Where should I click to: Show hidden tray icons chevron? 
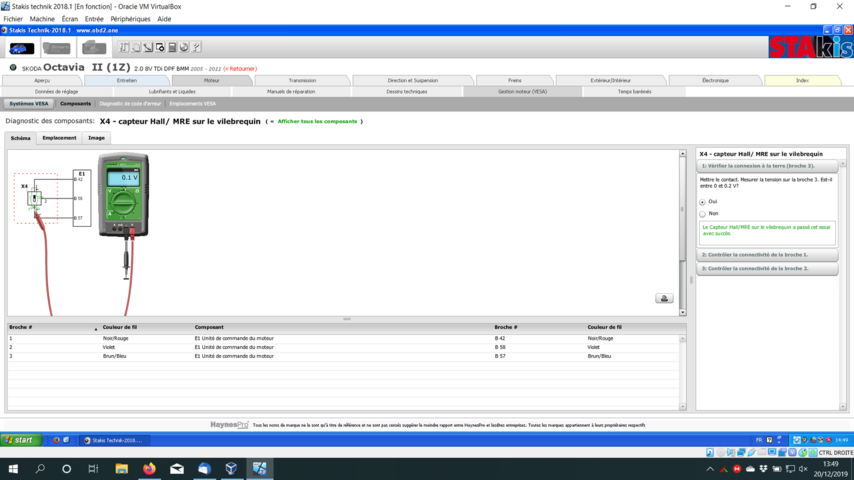710,469
